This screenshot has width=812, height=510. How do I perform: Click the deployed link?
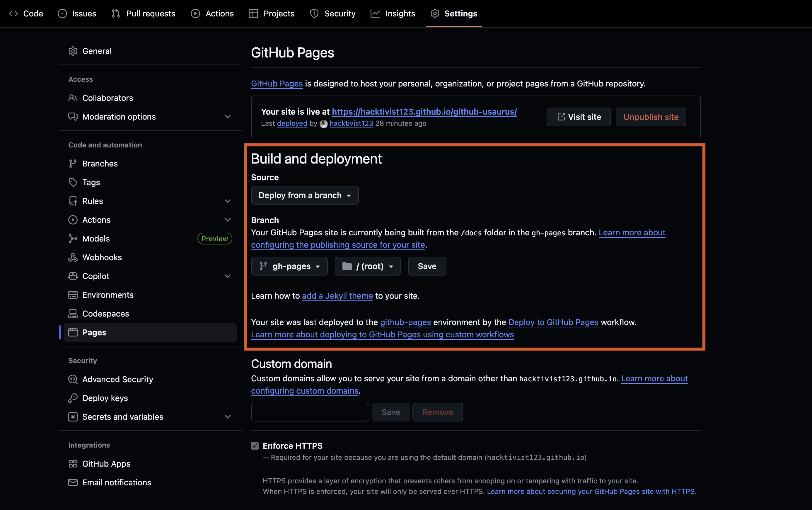292,123
